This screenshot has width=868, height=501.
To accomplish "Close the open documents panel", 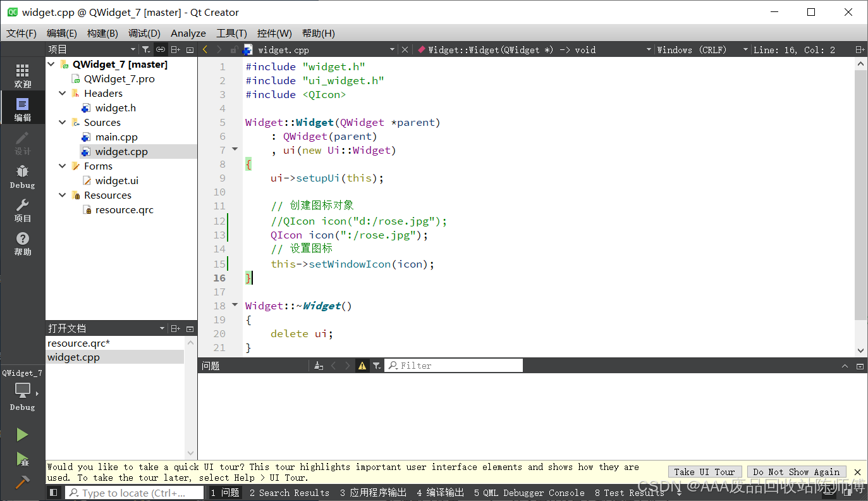I will point(190,328).
